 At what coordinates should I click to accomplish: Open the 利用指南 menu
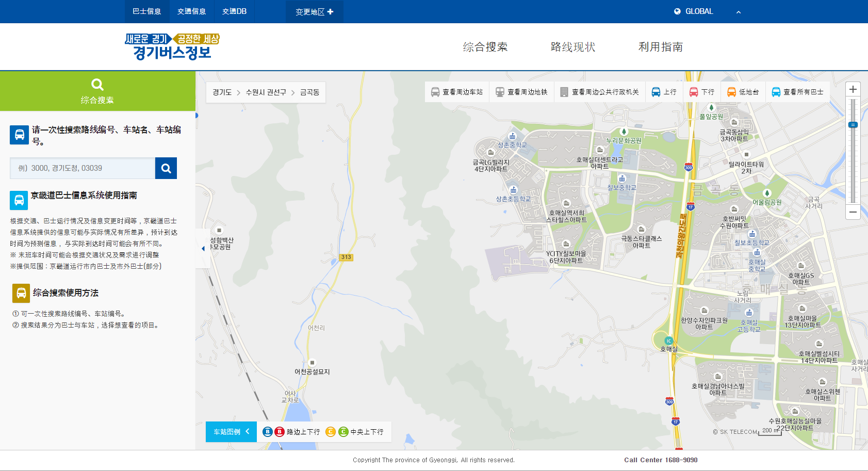coord(660,47)
